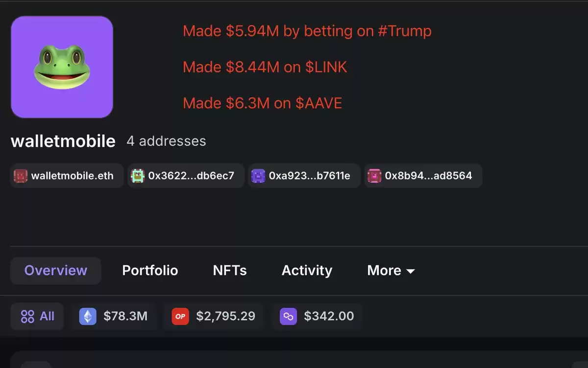588x368 pixels.
Task: Click the green avatar icon for 0x3622...db6ec7
Action: coord(138,176)
